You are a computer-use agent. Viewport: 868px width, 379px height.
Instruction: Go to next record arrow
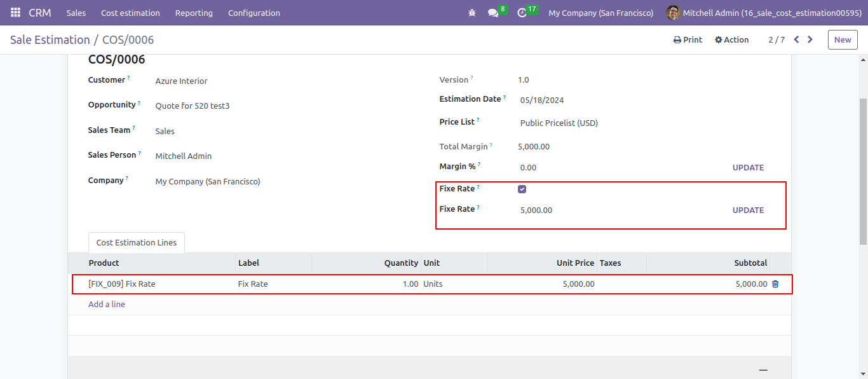pos(810,39)
